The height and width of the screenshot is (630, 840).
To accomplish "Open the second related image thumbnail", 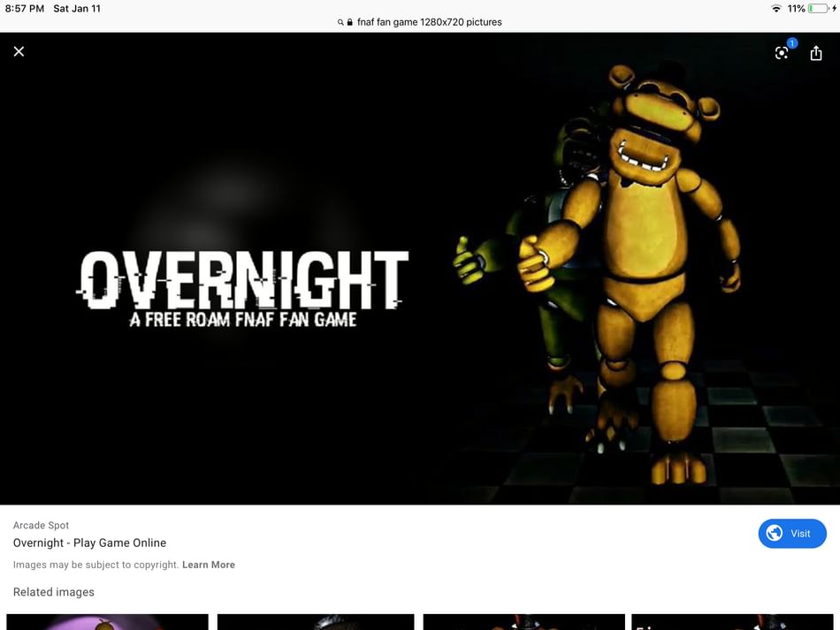I will [x=316, y=622].
